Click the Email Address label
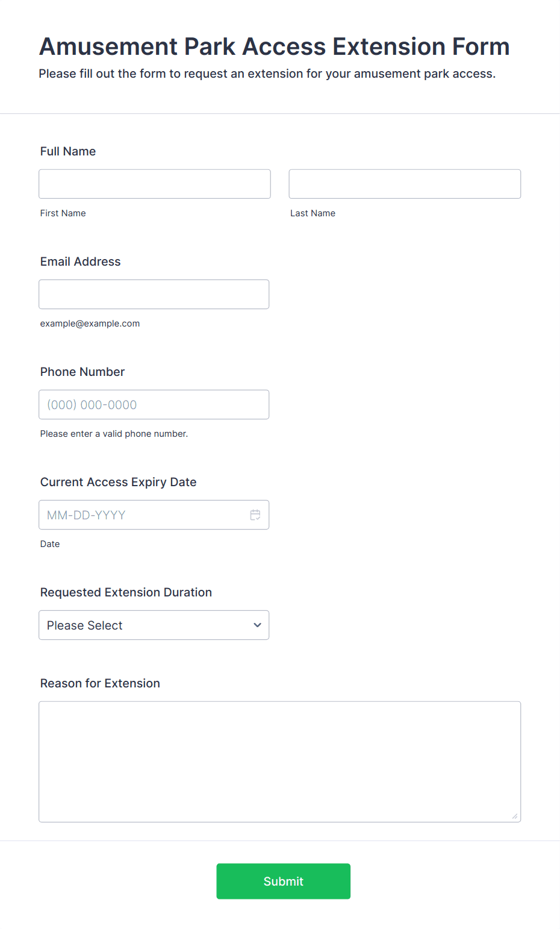Screen dimensions: 560x929 81,261
